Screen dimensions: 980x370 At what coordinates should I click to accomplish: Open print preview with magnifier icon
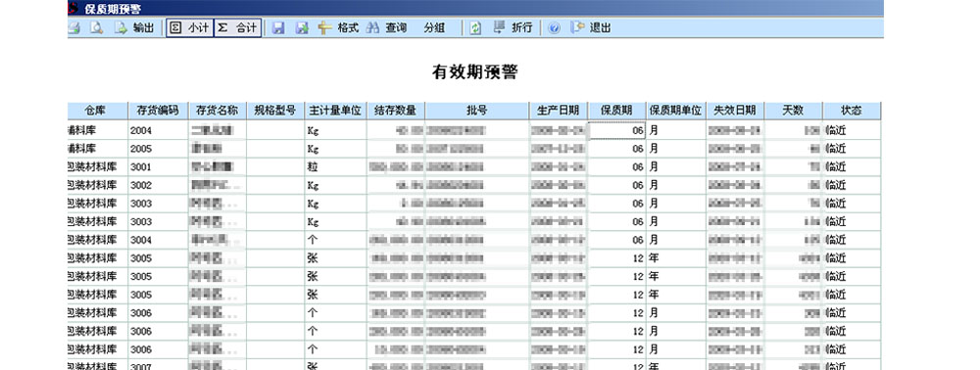96,28
